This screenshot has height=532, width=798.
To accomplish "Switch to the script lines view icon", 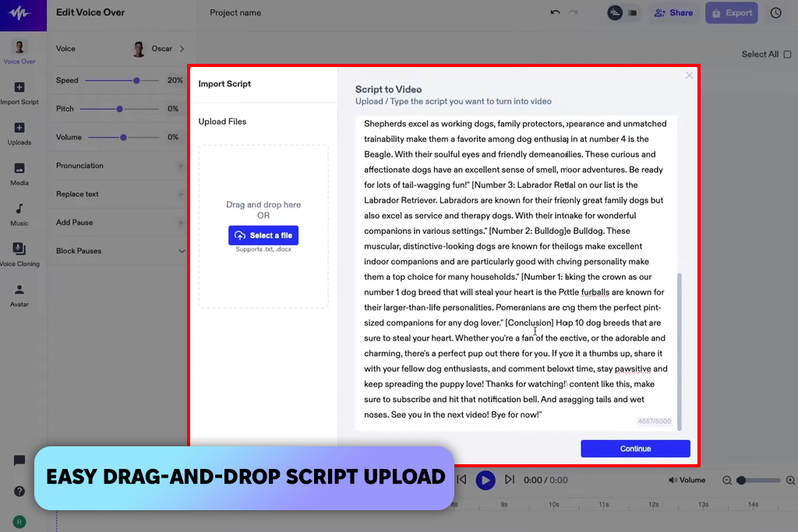I will tap(615, 12).
